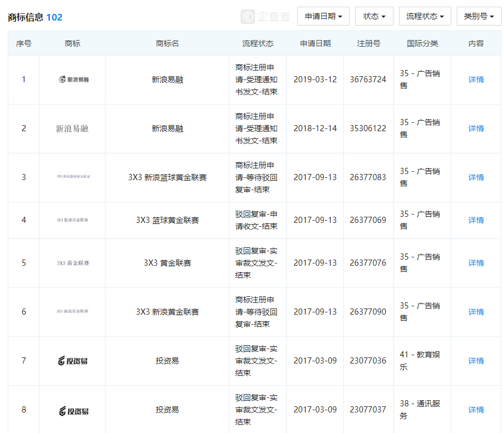Click registration number 26377076
The width and height of the screenshot is (504, 433).
click(x=368, y=262)
